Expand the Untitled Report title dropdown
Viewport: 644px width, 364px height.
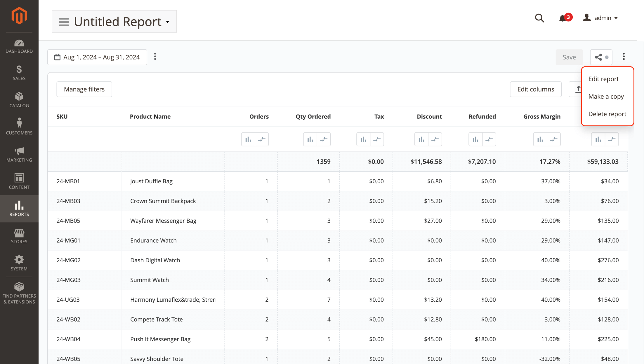click(114, 21)
